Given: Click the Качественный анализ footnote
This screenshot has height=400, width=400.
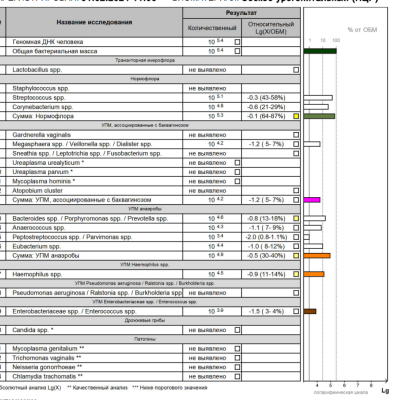Looking at the screenshot, I should pyautogui.click(x=97, y=388).
